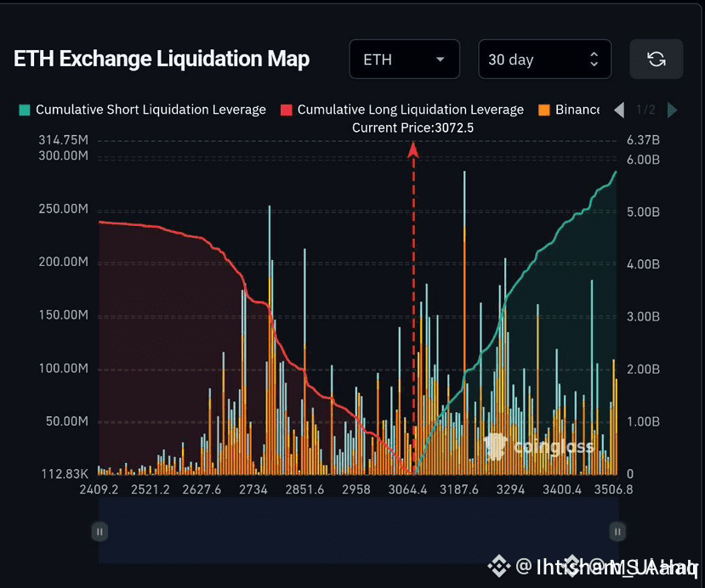Image resolution: width=705 pixels, height=588 pixels.
Task: Click the chart range scrollbar track
Action: tap(358, 530)
